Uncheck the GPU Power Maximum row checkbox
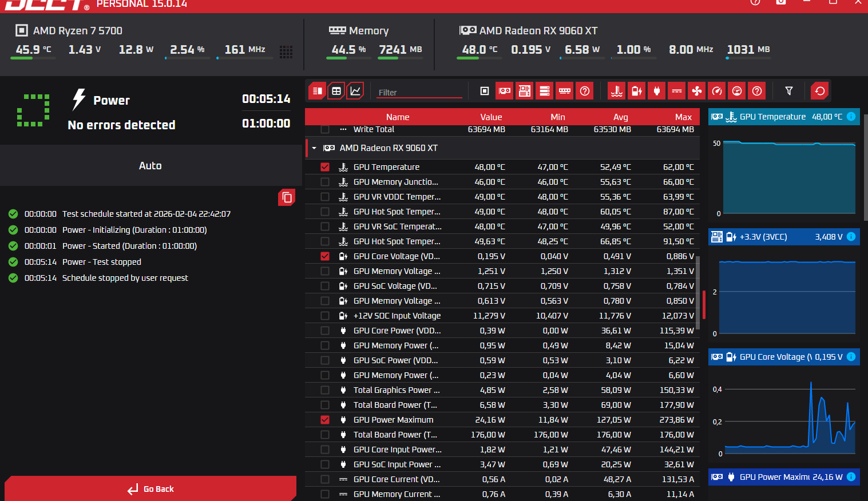Screen dimensions: 868x501 pyautogui.click(x=325, y=420)
